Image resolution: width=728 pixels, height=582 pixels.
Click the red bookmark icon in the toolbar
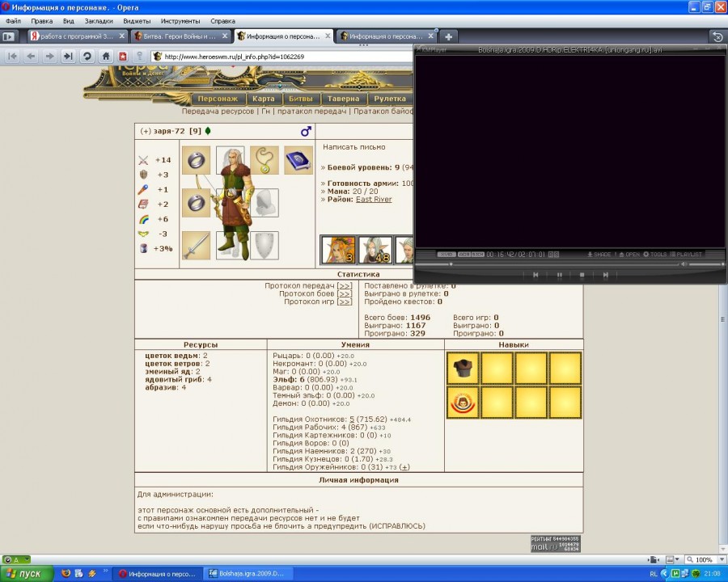123,56
